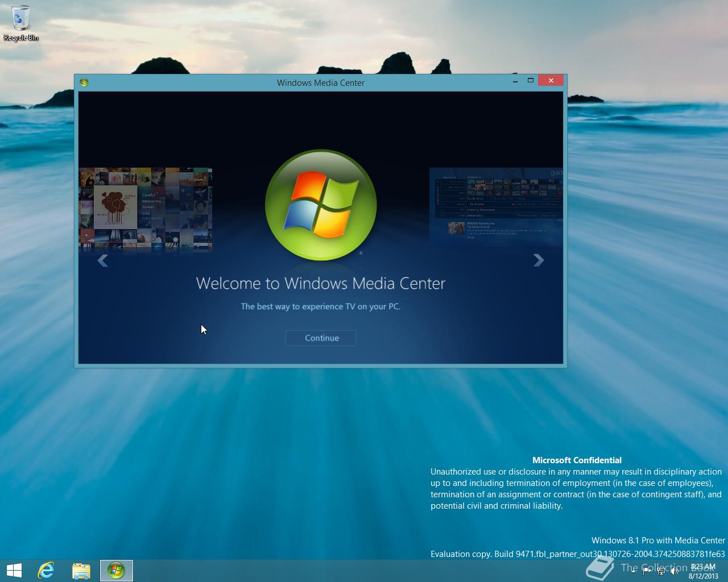Open the Start button on the taskbar
The height and width of the screenshot is (582, 728).
point(14,571)
